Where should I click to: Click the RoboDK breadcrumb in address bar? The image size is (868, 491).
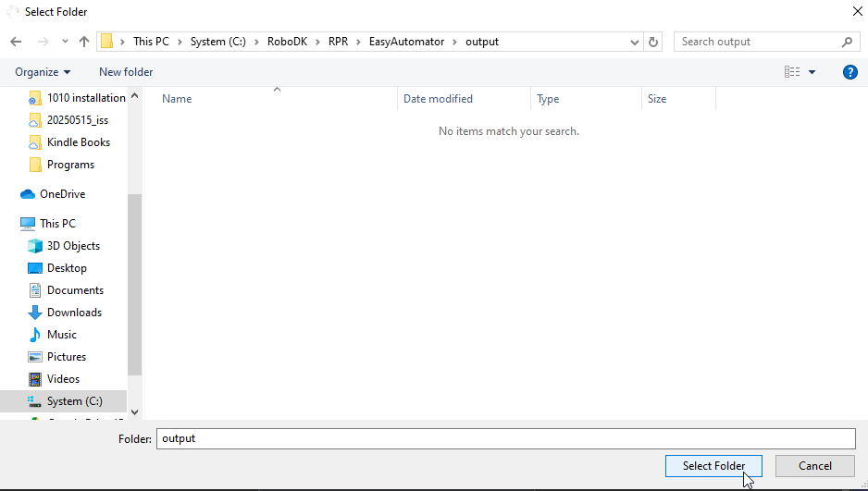296,42
